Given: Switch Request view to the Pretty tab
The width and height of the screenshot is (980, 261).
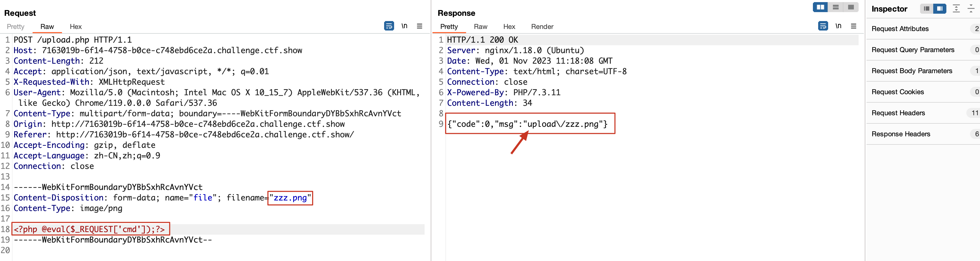Looking at the screenshot, I should (x=16, y=27).
